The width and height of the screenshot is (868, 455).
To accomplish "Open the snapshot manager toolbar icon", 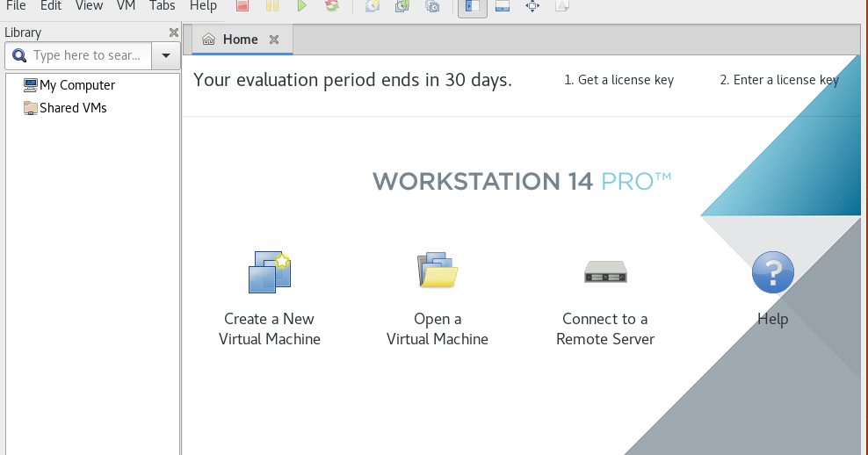I will pos(432,5).
